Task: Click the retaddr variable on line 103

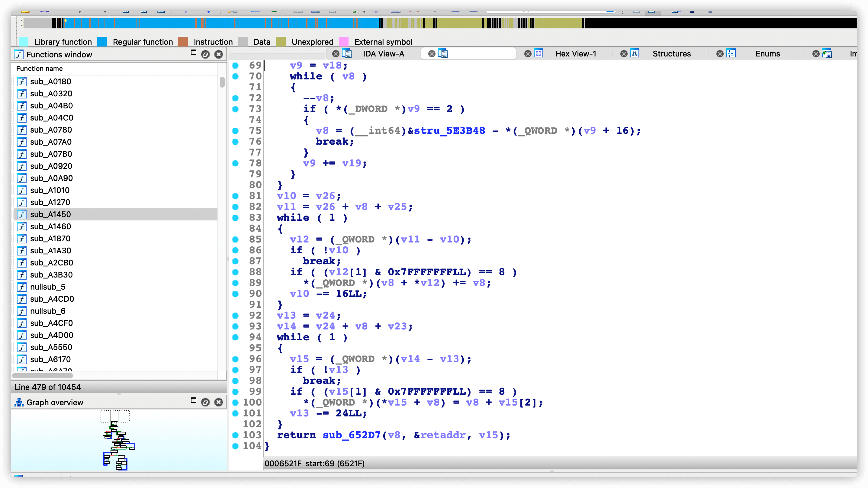Action: pos(443,435)
